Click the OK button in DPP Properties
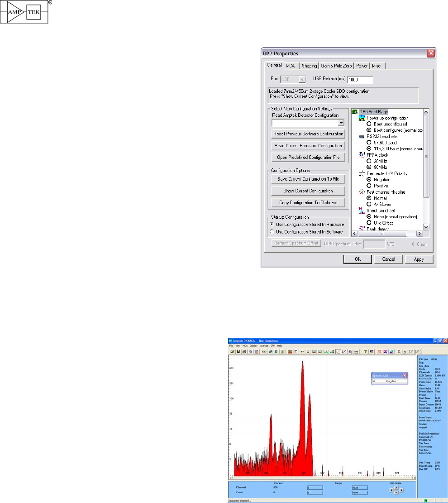The height and width of the screenshot is (503, 448). coord(357,259)
